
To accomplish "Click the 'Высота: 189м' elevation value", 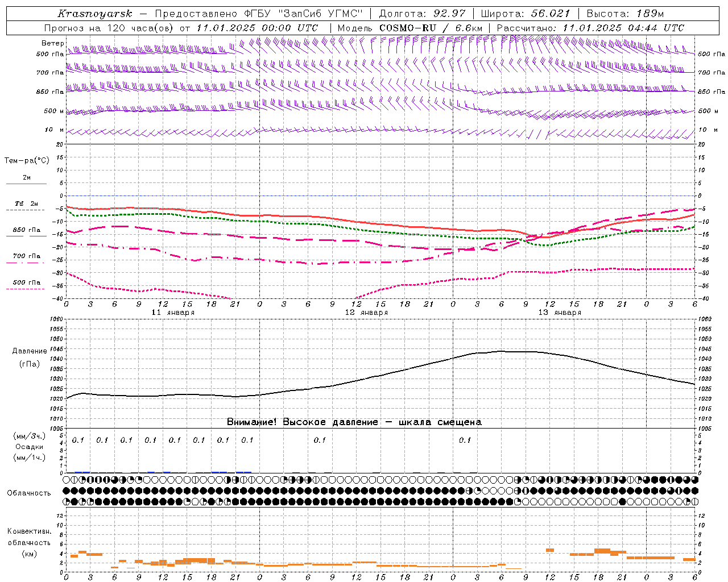I will click(625, 14).
